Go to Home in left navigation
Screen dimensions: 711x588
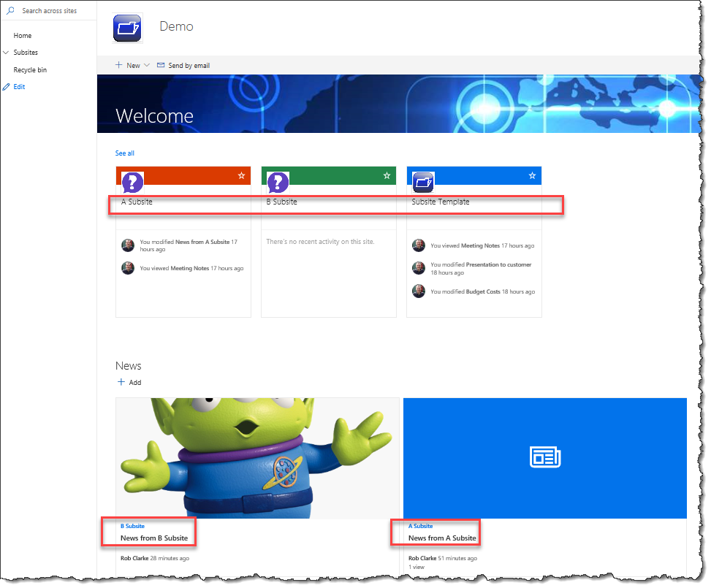point(22,35)
